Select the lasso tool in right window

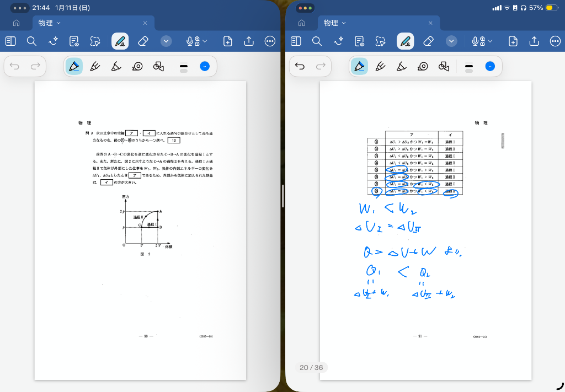point(380,41)
